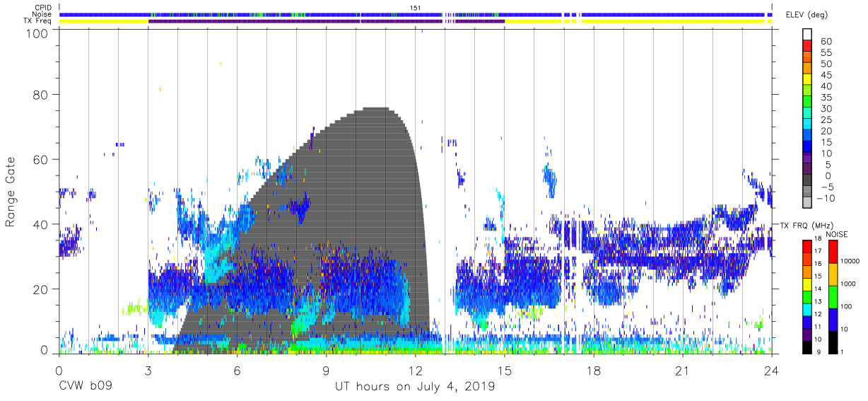The width and height of the screenshot is (868, 401).
Task: Click the TX FRQ legend label '9'
Action: click(817, 351)
